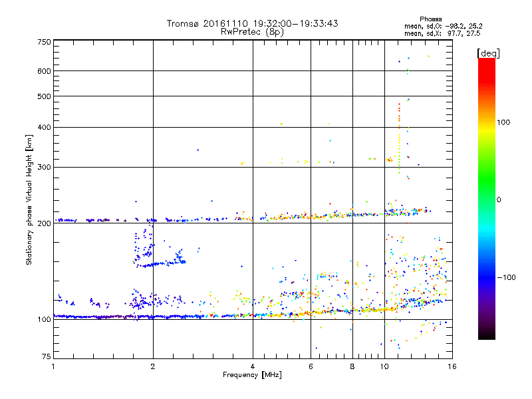This screenshot has width=532, height=399.
Task: Click the x-axis tick '16'
Action: tap(452, 366)
